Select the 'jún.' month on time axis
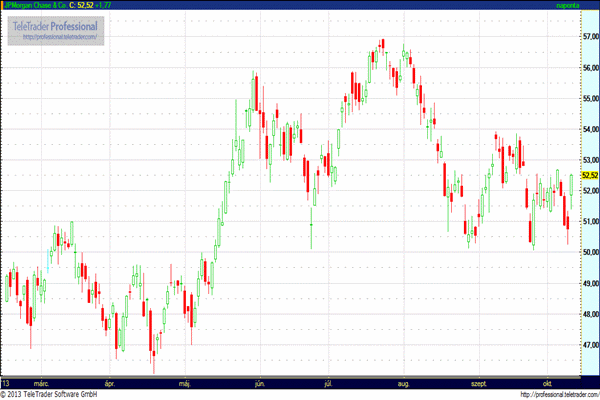 (x=261, y=382)
